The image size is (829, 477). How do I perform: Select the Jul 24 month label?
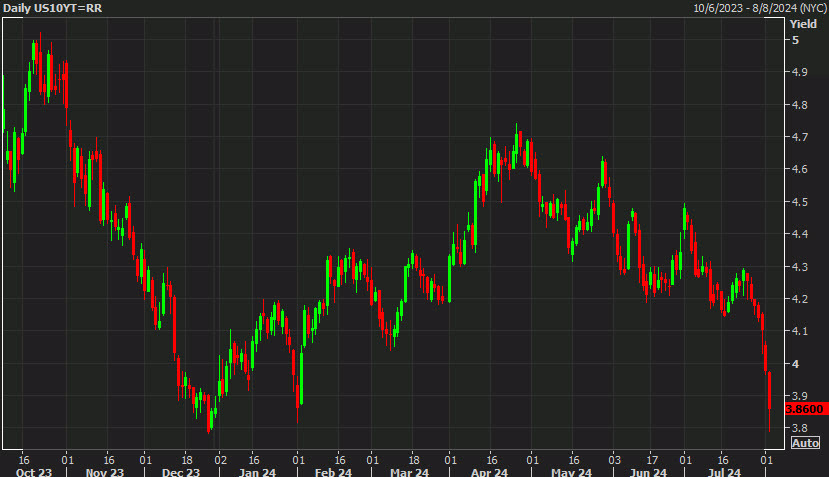(724, 472)
